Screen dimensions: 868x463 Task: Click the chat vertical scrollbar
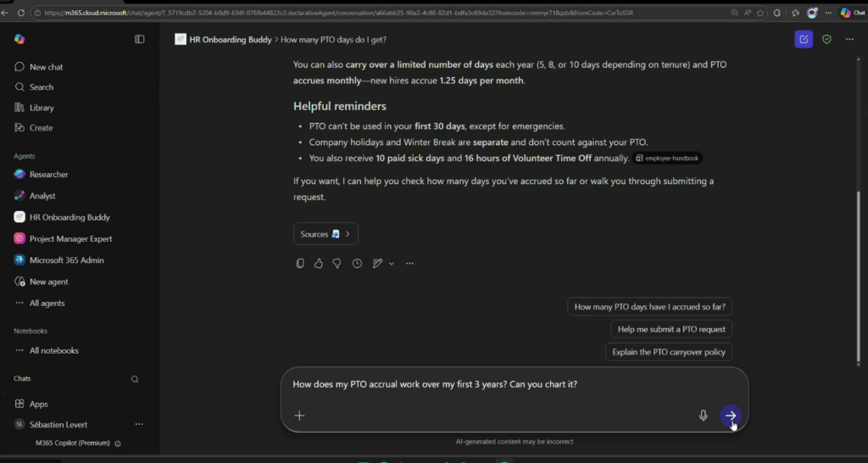(x=859, y=277)
